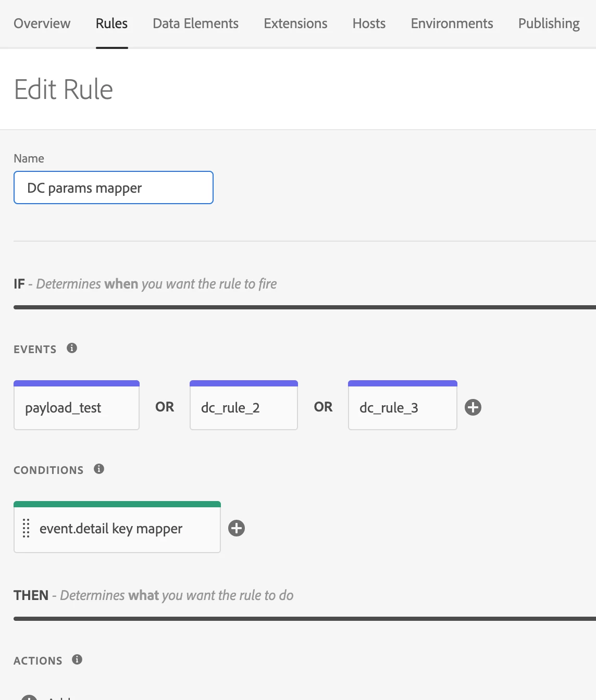Switch to the Overview tab
Screen dimensions: 596x700
coord(42,23)
